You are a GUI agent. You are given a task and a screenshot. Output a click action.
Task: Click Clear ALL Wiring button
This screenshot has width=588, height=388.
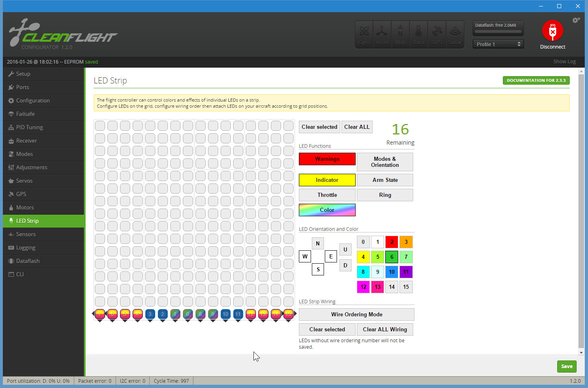(385, 329)
